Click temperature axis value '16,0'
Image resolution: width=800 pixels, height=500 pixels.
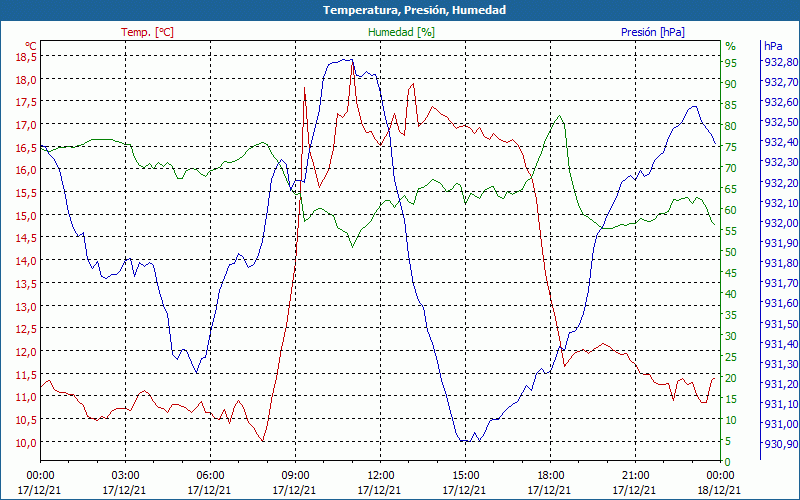(x=26, y=170)
